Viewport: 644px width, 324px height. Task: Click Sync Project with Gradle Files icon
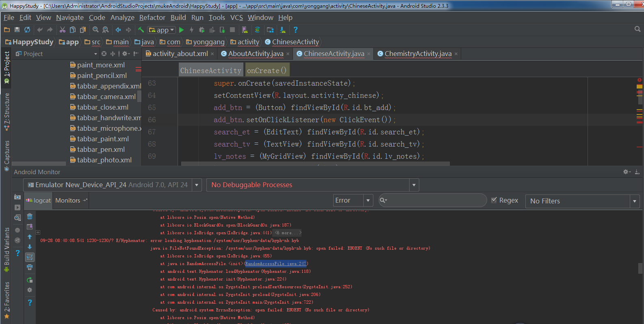[257, 30]
